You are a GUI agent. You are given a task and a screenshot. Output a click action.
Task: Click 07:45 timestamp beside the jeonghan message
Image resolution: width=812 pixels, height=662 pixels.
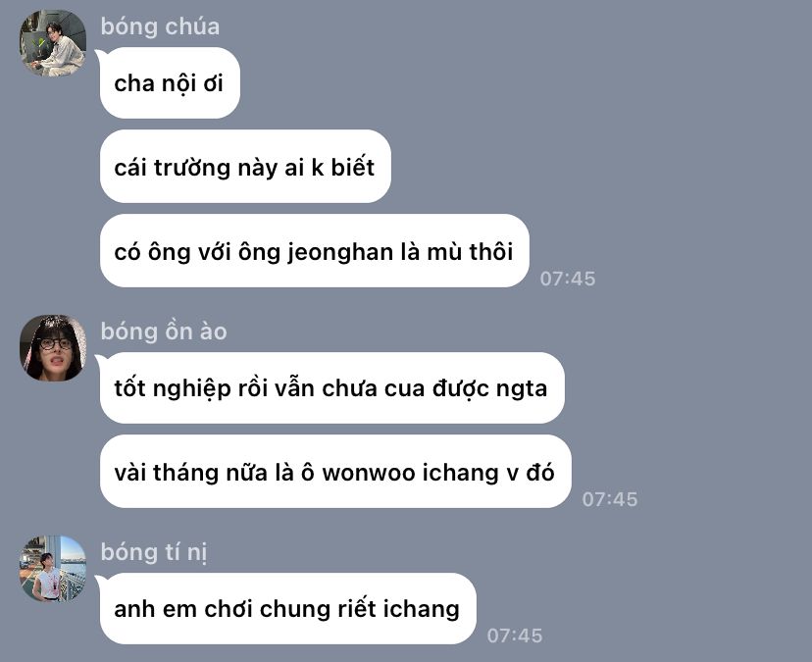568,279
